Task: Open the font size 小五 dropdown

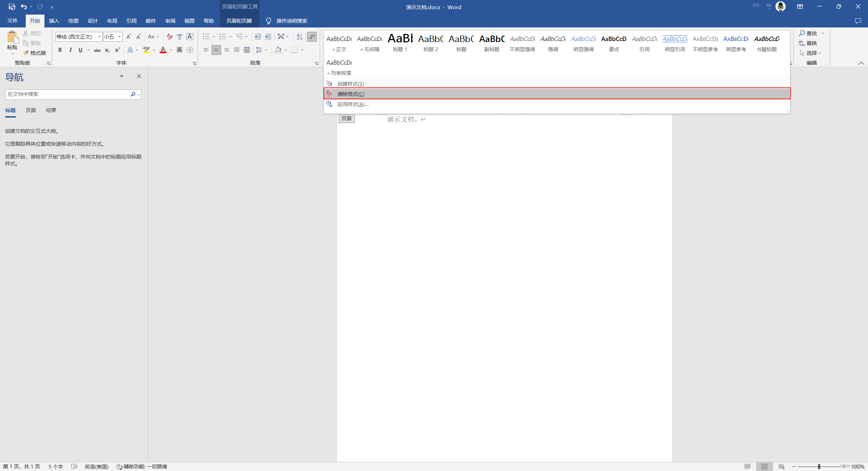Action: click(120, 37)
